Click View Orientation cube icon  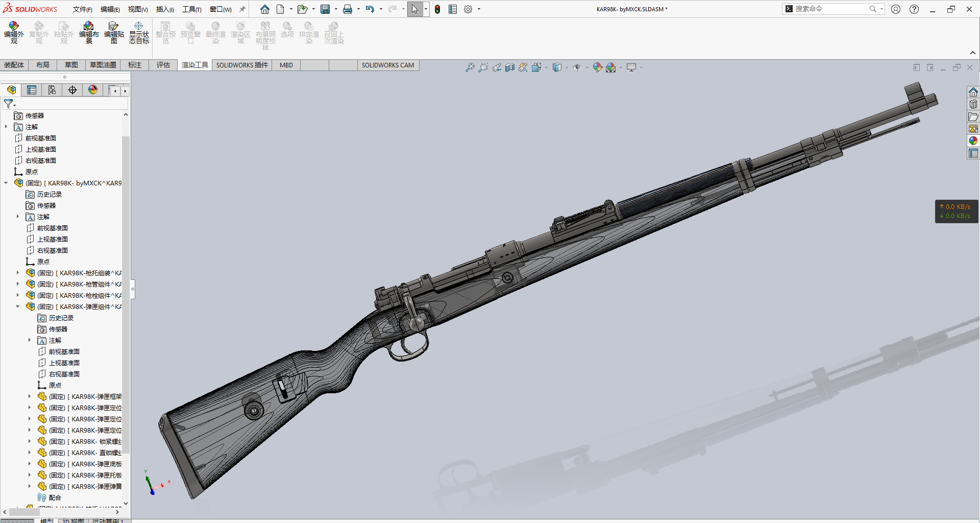536,67
